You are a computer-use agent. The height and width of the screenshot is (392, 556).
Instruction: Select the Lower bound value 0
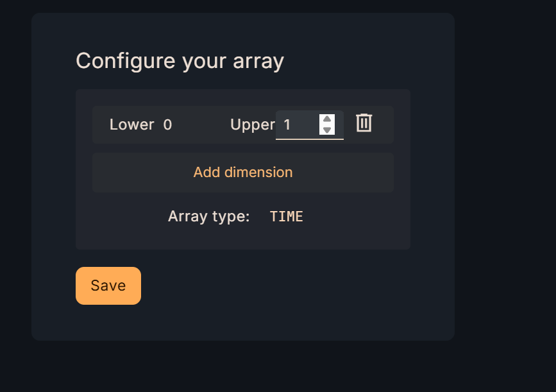click(x=167, y=124)
